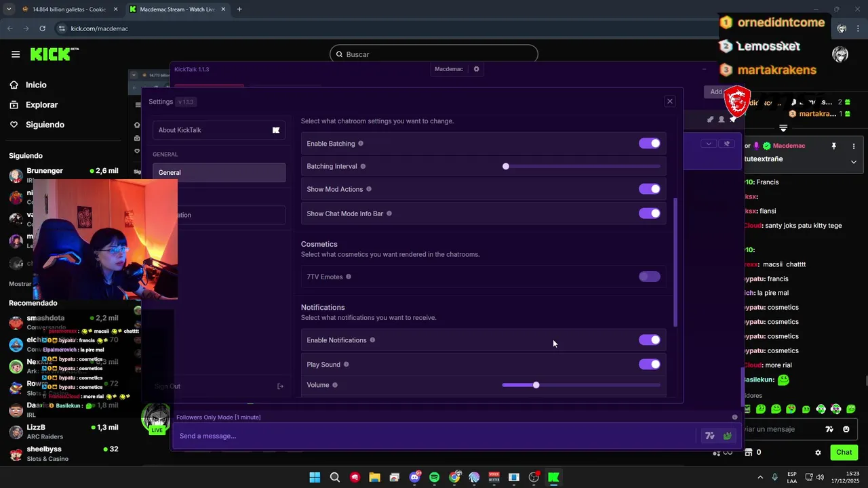Open the About KickTalk section

[219, 130]
